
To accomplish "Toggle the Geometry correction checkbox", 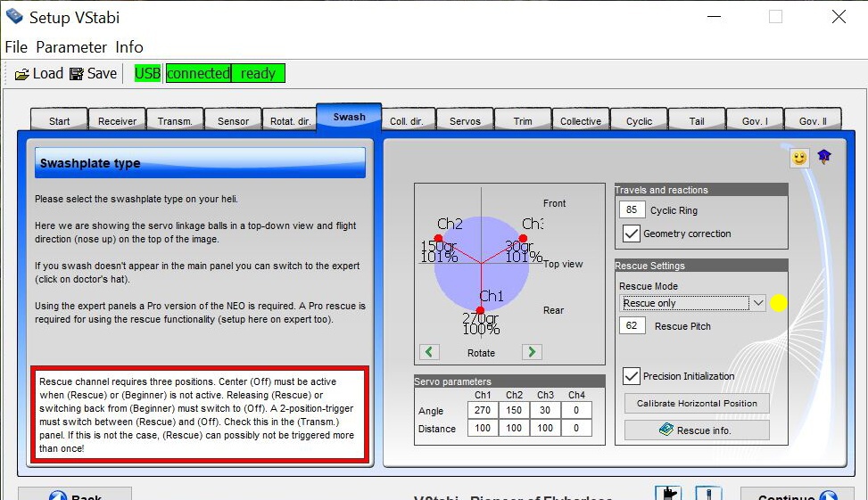I will click(x=632, y=234).
